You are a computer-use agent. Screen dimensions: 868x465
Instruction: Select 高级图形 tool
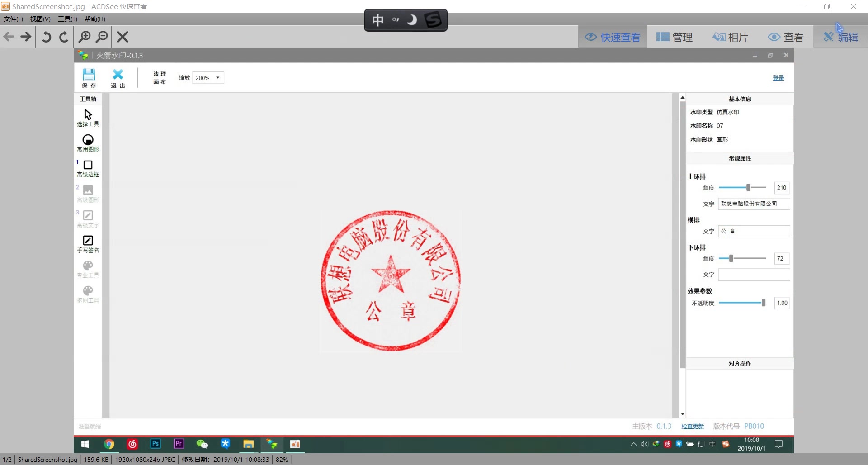tap(88, 194)
